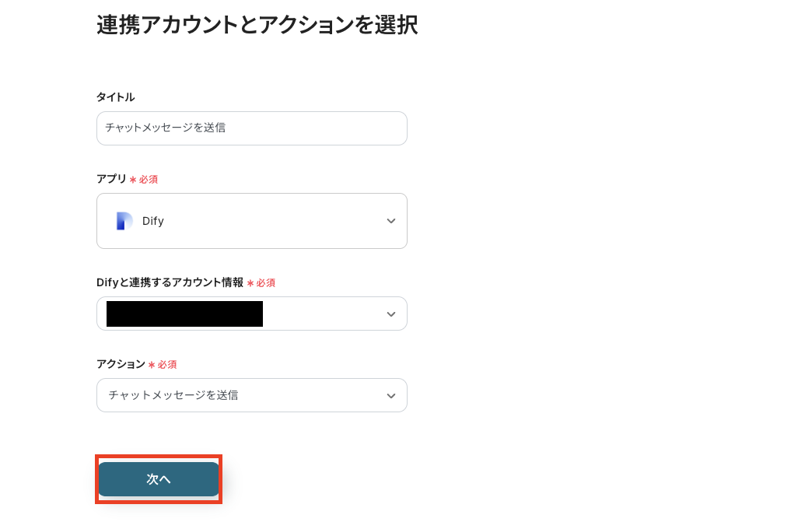This screenshot has width=812, height=529.
Task: Click inside the タイトル text field
Action: pyautogui.click(x=252, y=128)
